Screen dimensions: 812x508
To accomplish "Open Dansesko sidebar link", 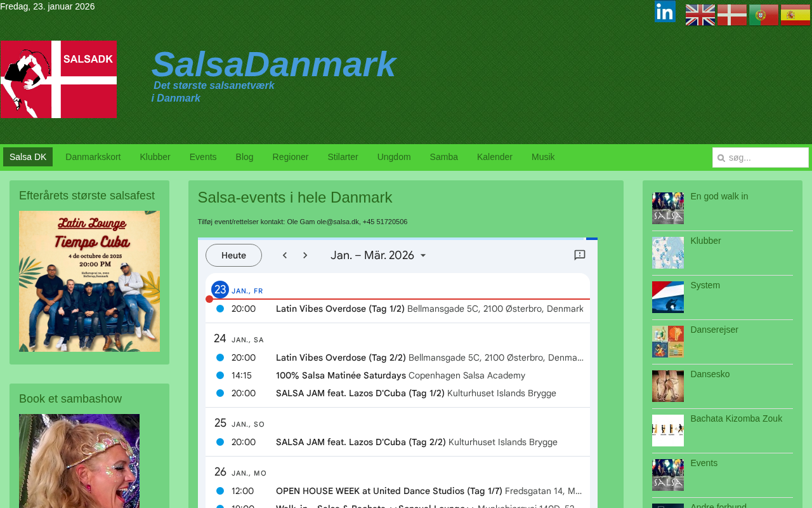I will click(x=710, y=374).
